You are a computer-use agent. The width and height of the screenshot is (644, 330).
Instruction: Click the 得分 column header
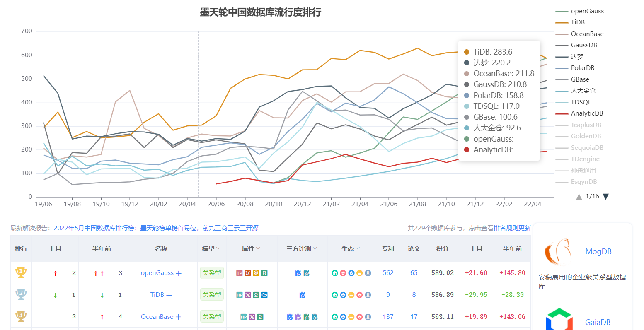442,249
